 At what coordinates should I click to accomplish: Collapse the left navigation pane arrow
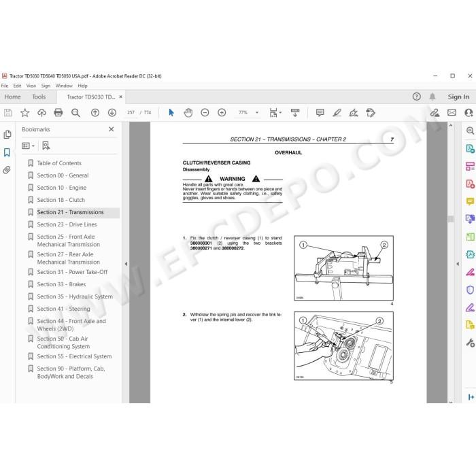(126, 264)
